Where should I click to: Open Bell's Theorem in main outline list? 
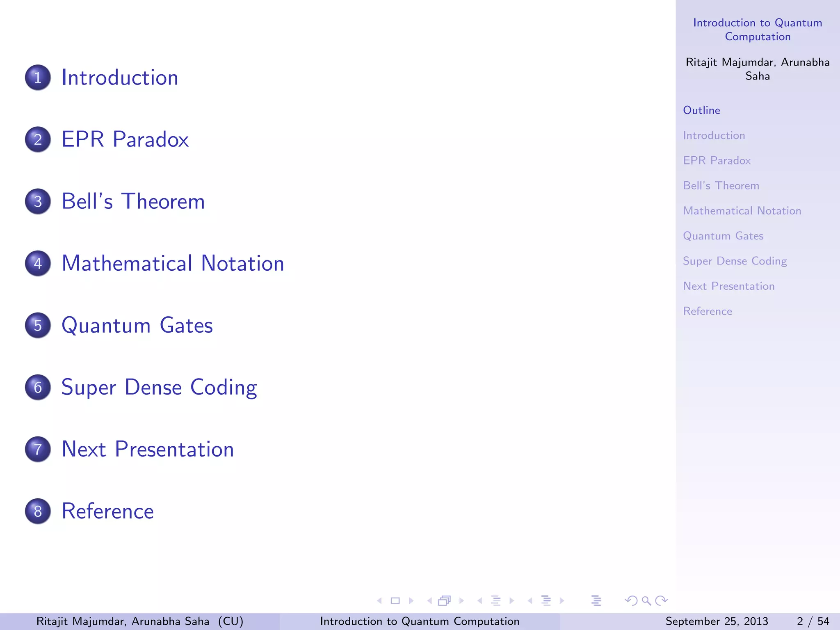coord(133,201)
